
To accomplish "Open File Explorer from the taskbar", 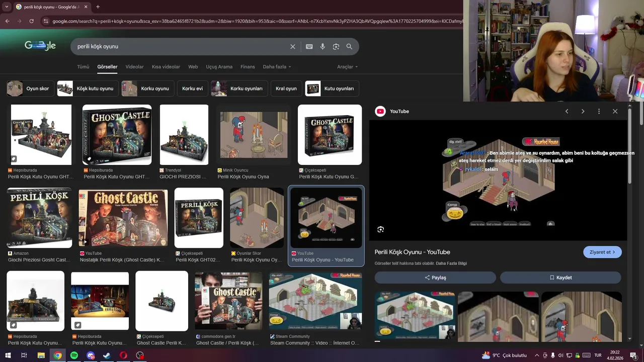I will [x=41, y=355].
